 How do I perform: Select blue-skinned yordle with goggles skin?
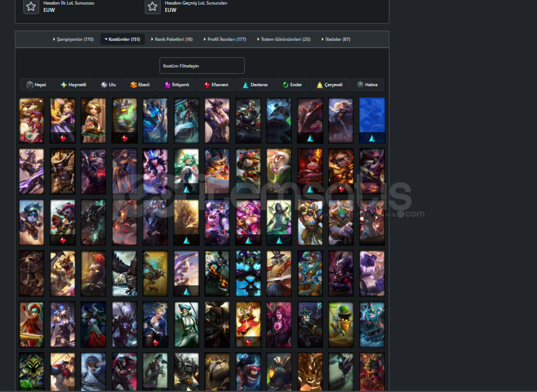click(x=32, y=222)
